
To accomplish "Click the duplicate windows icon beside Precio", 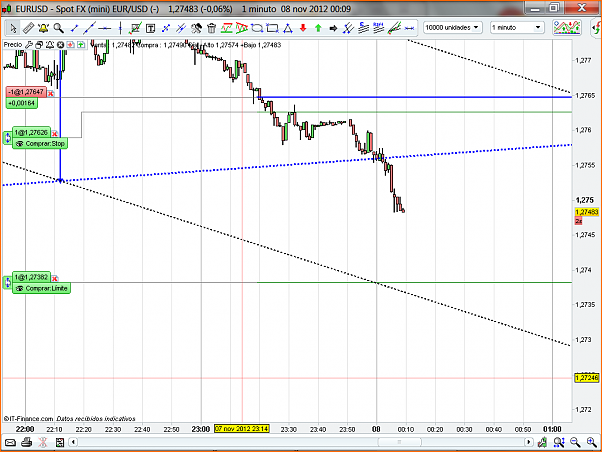I will [39, 45].
